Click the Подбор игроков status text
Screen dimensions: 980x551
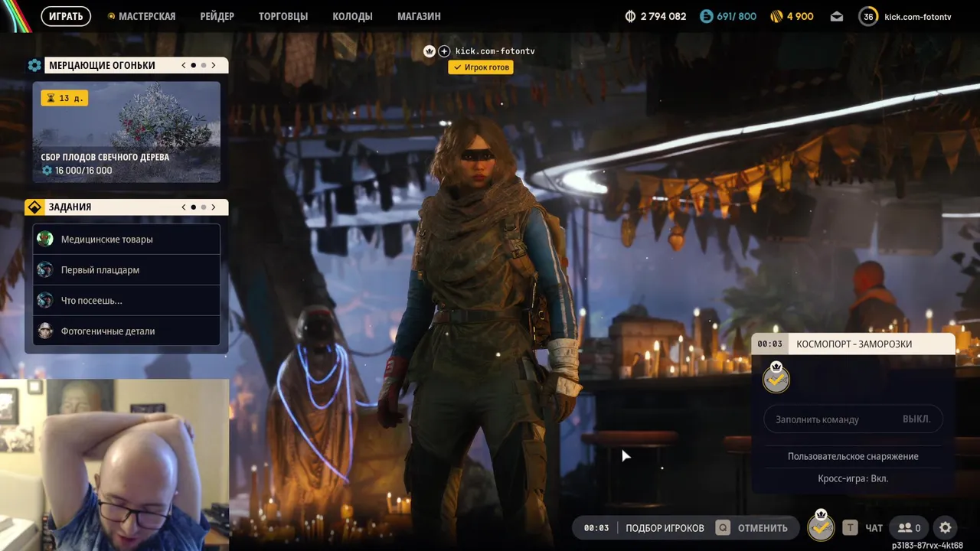pyautogui.click(x=665, y=527)
